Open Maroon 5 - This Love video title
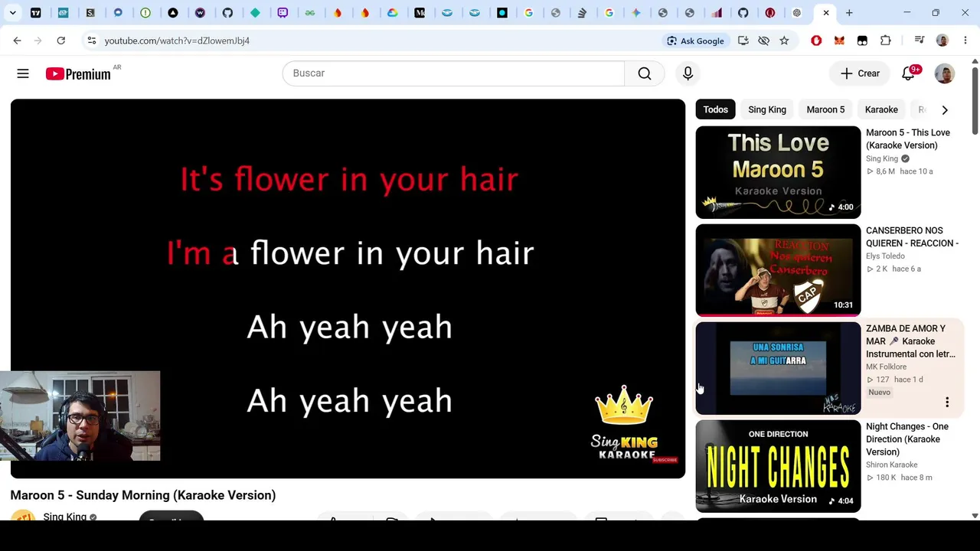Screen dimensions: 980x551 tap(908, 139)
